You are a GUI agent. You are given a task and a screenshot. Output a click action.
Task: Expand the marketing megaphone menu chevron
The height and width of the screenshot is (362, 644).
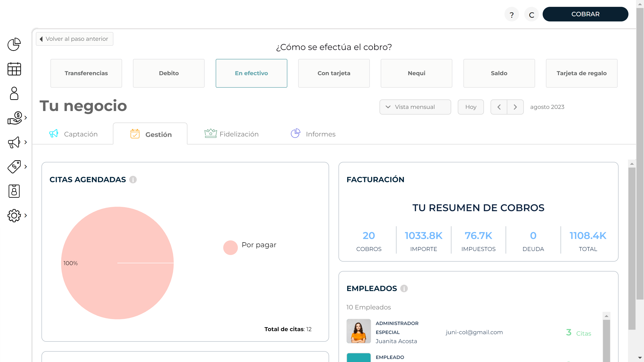point(25,142)
